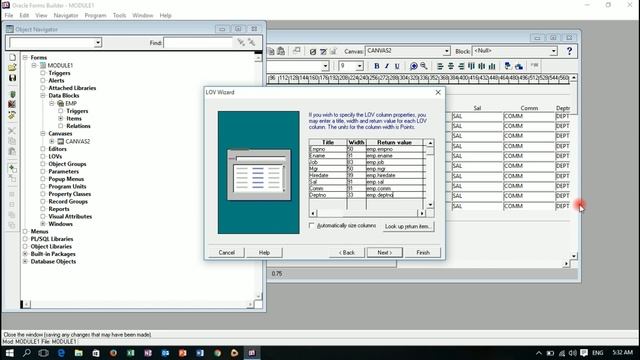Open the Edit menu
Image resolution: width=640 pixels, height=360 pixels.
(x=24, y=16)
